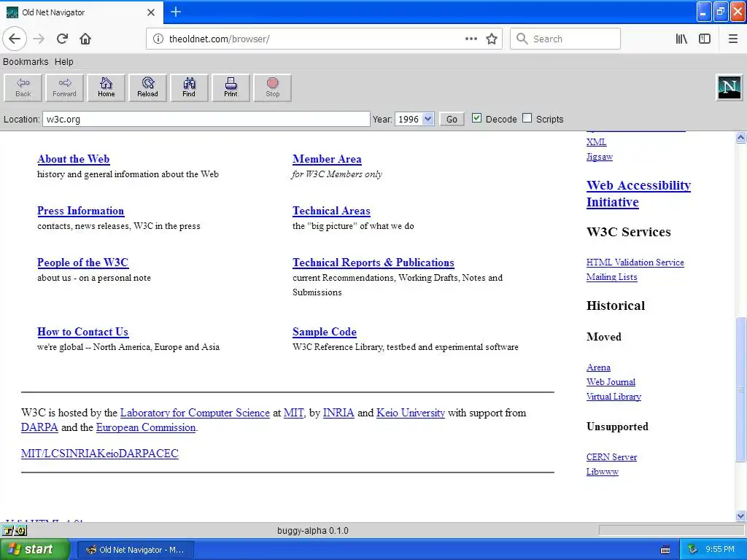The height and width of the screenshot is (560, 747).
Task: Open Mailing Lists link
Action: (612, 276)
